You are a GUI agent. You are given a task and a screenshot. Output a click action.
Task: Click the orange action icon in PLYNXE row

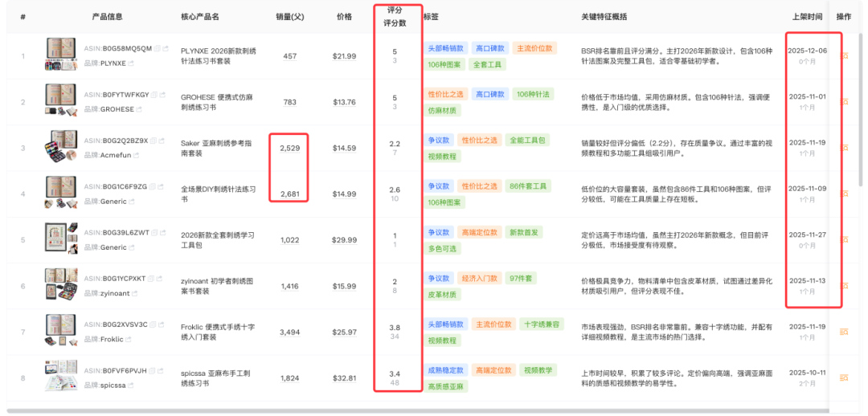[845, 56]
